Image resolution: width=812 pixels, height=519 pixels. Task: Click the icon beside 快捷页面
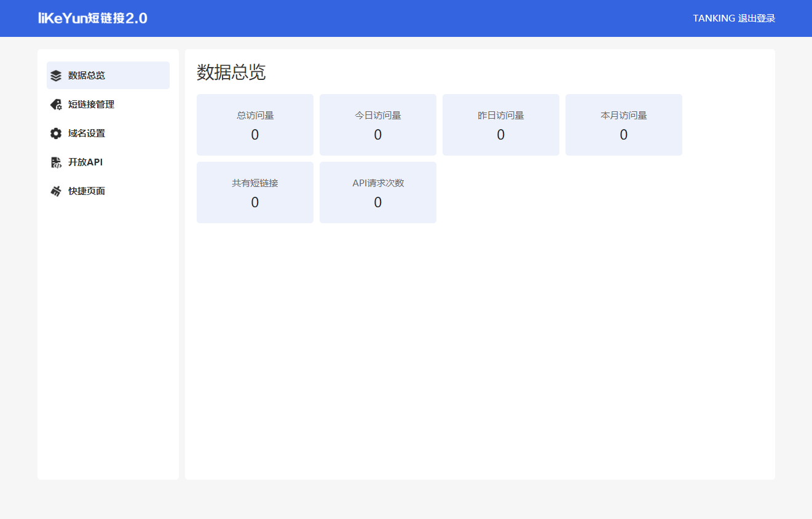point(56,191)
